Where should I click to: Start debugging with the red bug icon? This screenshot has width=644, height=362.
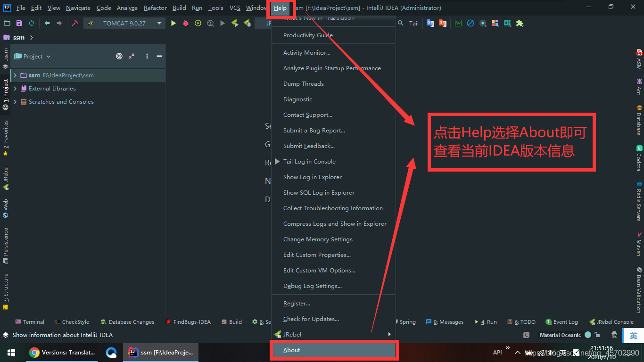pos(186,23)
